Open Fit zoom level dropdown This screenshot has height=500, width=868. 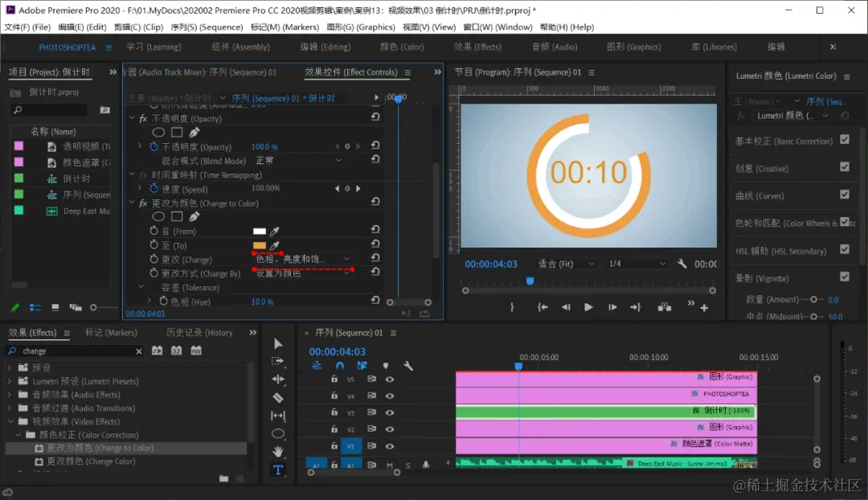pyautogui.click(x=566, y=264)
